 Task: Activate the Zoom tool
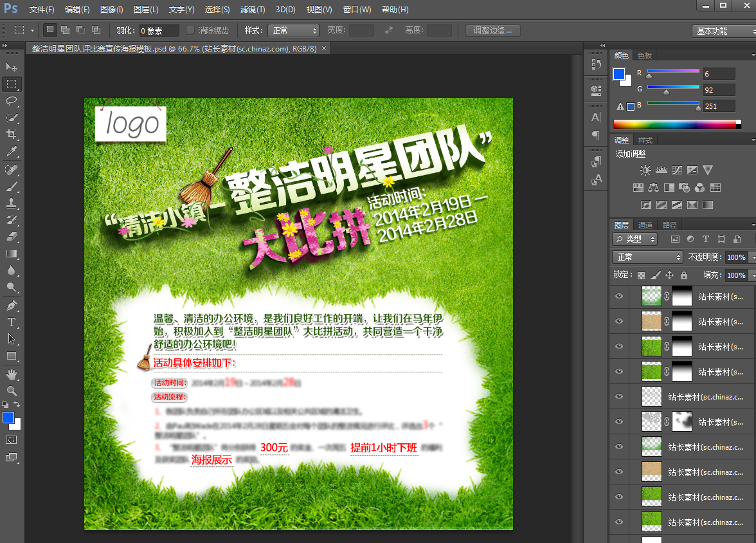12,391
